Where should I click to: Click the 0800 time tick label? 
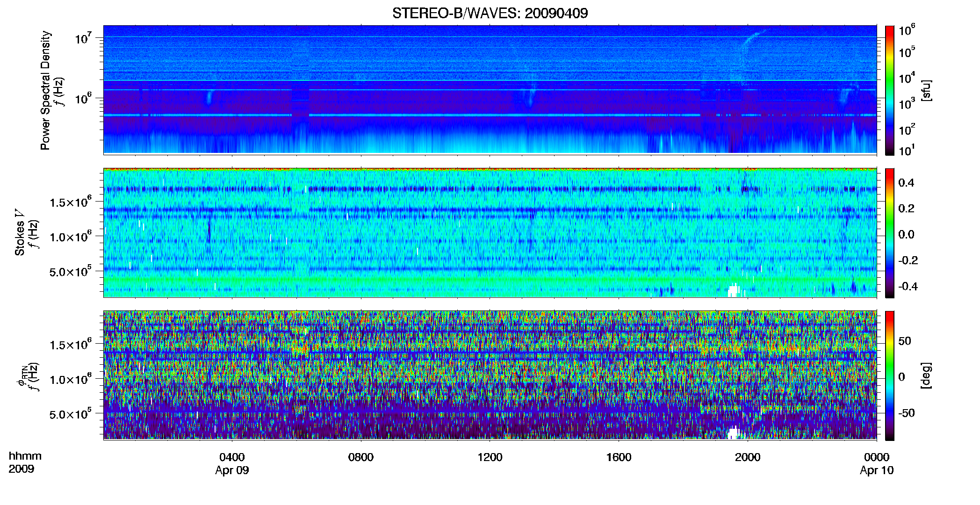(360, 457)
